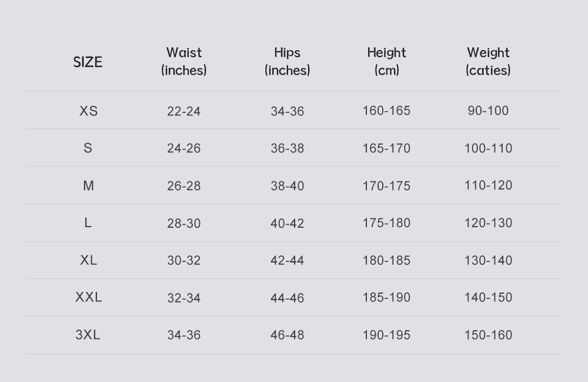Click the XXL size label

click(89, 297)
